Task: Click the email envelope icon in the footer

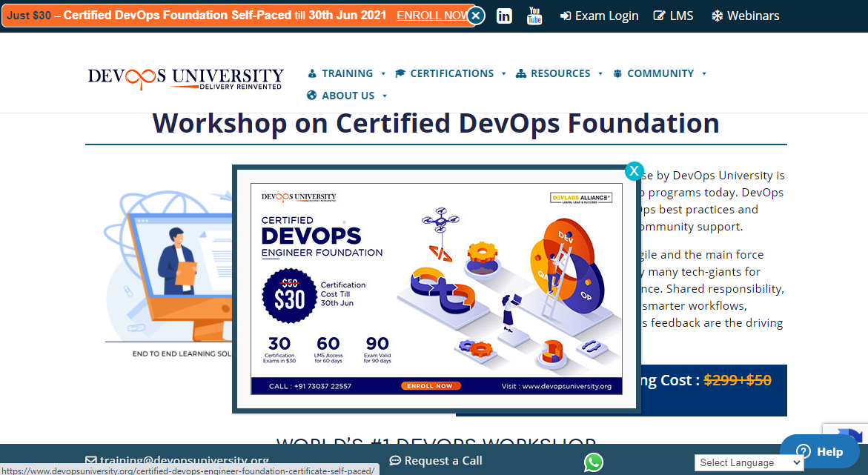Action: pos(90,459)
